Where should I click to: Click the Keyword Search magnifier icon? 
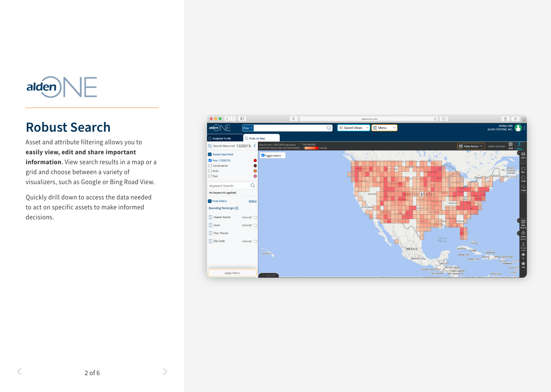[253, 186]
